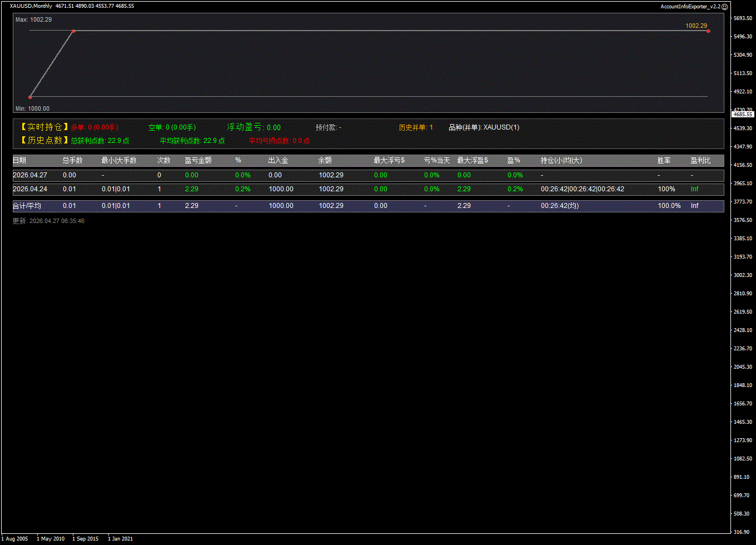
Task: Click the 合计/平均 summary row
Action: [27, 206]
